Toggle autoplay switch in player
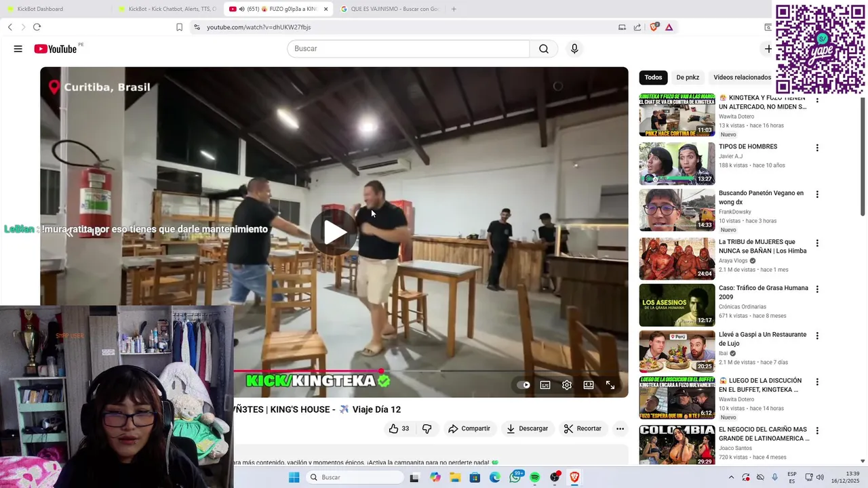Viewport: 868px width, 488px height. pyautogui.click(x=524, y=385)
